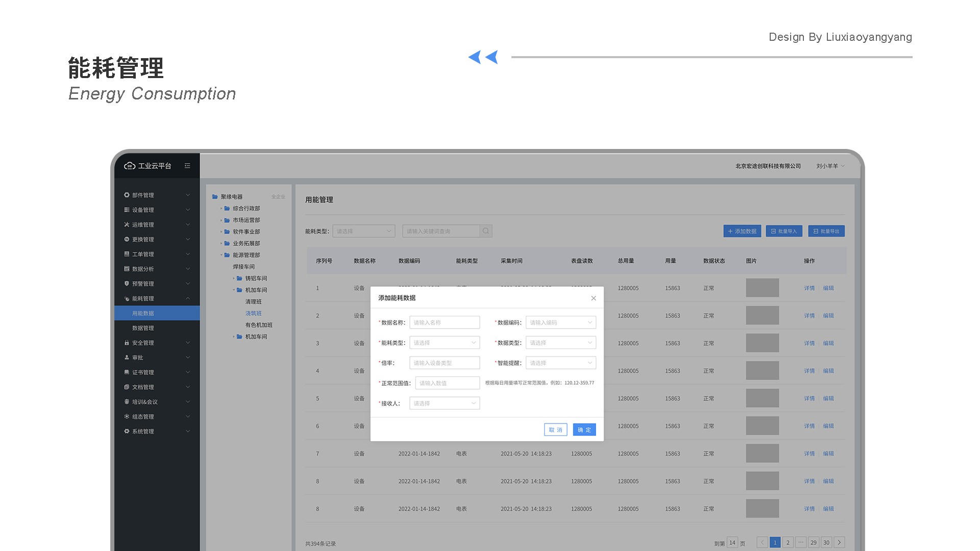This screenshot has width=980, height=551.
Task: Open 详情 link for row 1
Action: click(x=810, y=288)
